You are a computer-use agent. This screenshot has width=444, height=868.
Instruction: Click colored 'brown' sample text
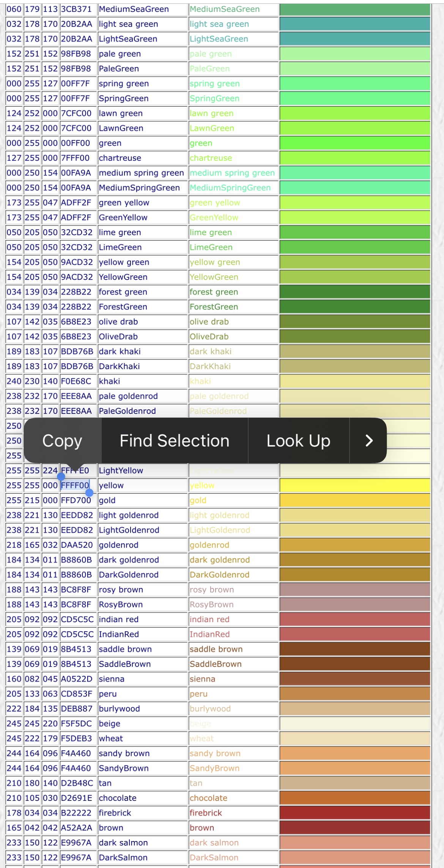tap(202, 827)
